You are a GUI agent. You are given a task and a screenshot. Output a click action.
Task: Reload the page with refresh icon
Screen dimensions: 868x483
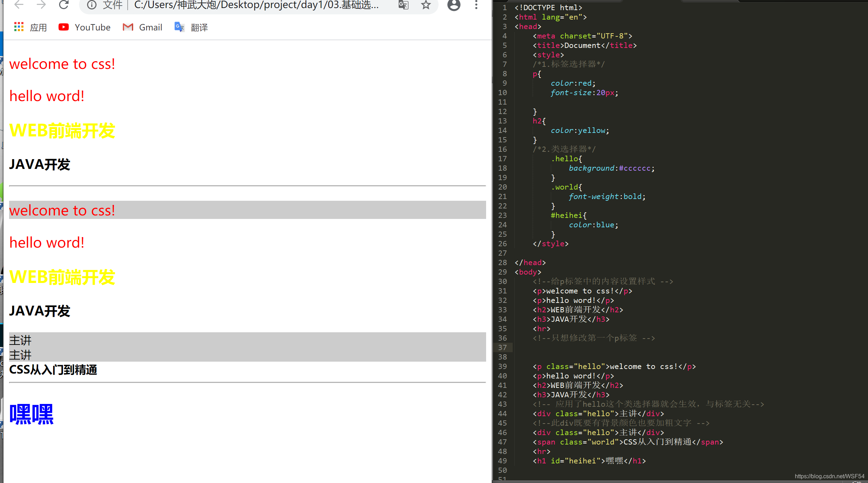click(64, 5)
